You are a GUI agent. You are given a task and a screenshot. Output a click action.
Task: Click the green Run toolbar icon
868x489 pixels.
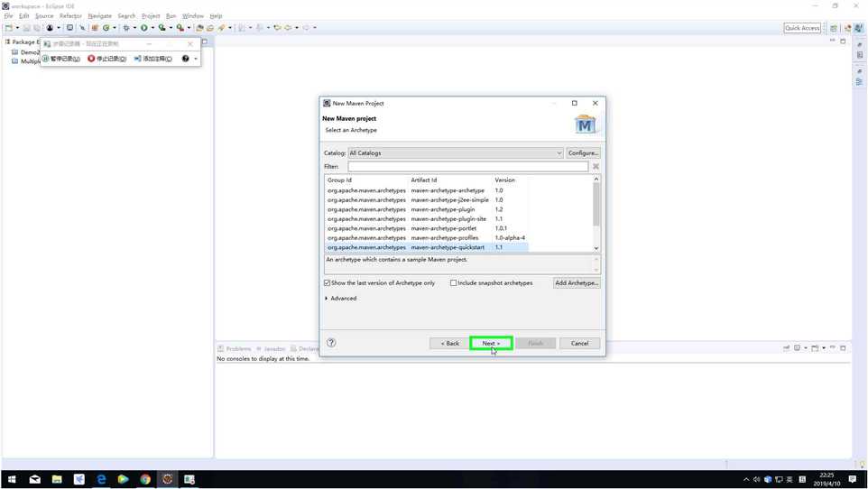144,28
